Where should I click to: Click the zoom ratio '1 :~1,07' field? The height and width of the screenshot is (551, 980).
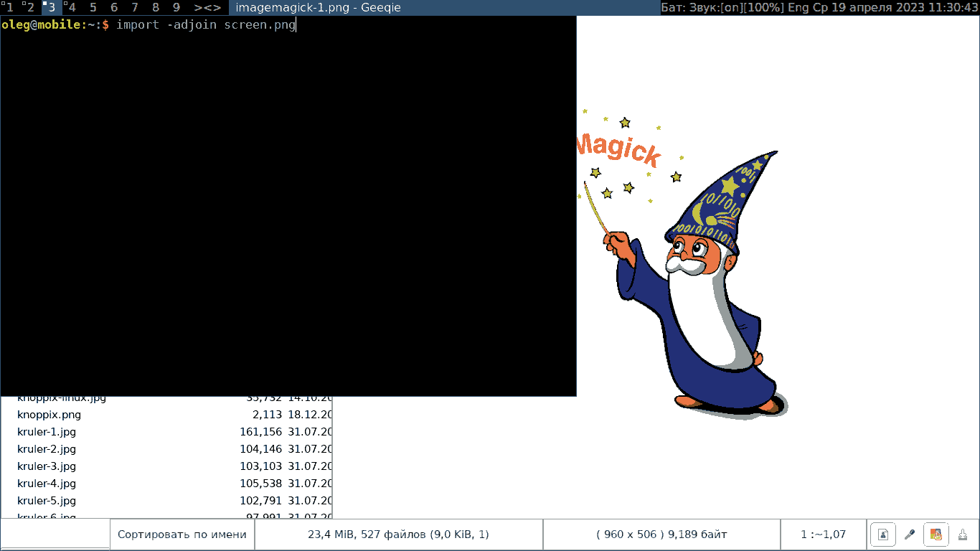pos(823,534)
